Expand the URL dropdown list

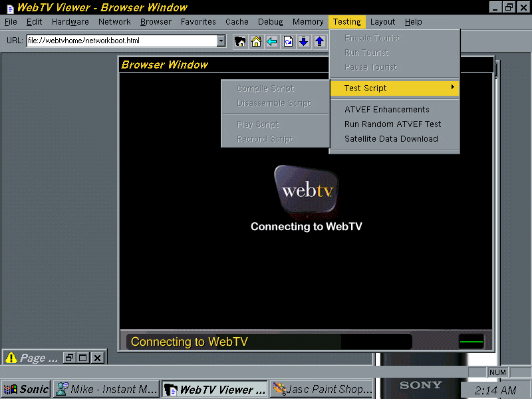tap(221, 41)
